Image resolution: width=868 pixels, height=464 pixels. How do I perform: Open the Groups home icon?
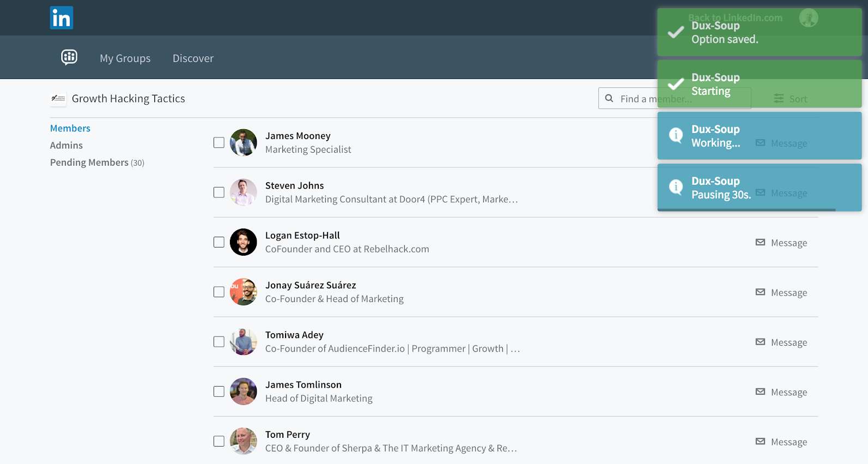(x=69, y=57)
